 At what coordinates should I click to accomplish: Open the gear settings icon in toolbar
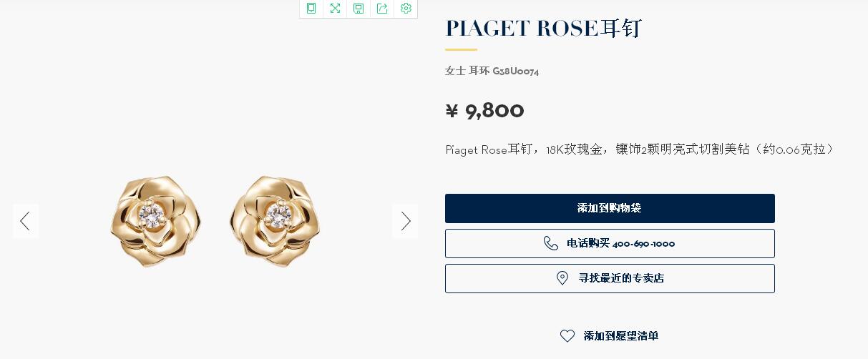point(406,9)
